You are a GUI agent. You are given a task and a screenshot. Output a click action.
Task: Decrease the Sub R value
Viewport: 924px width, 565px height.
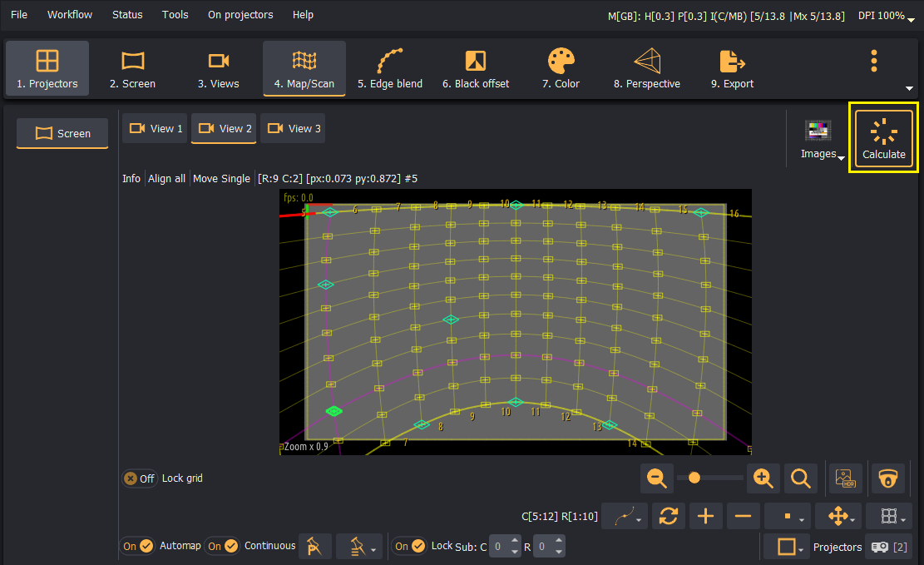[x=559, y=553]
